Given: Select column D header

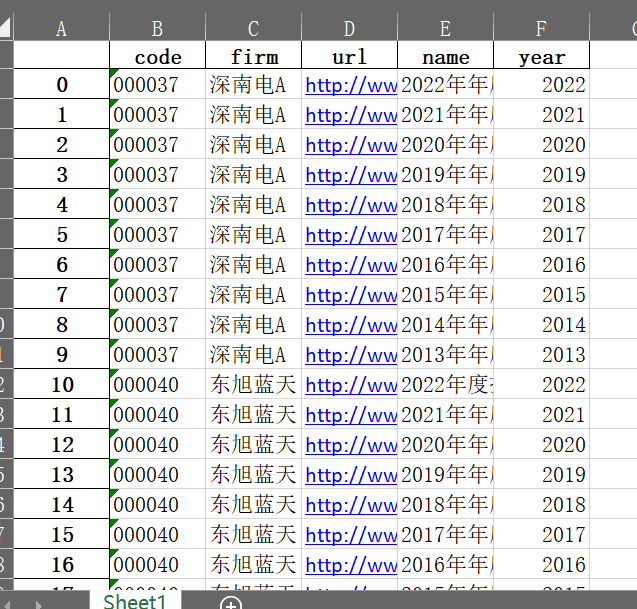Looking at the screenshot, I should tap(349, 28).
